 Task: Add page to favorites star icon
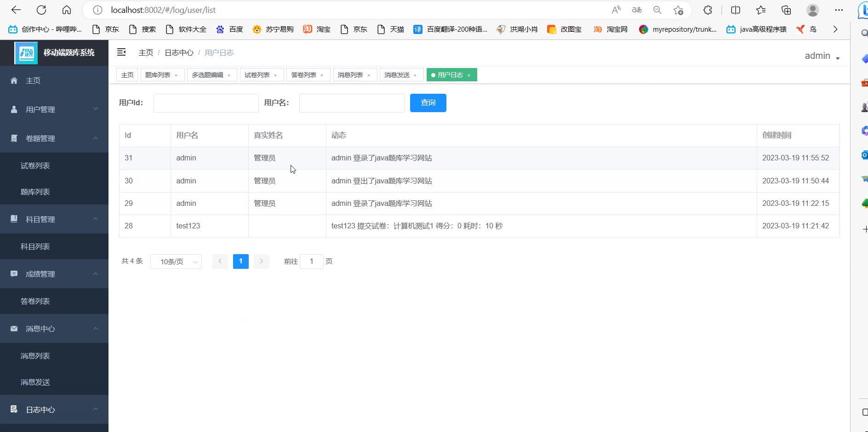[678, 10]
